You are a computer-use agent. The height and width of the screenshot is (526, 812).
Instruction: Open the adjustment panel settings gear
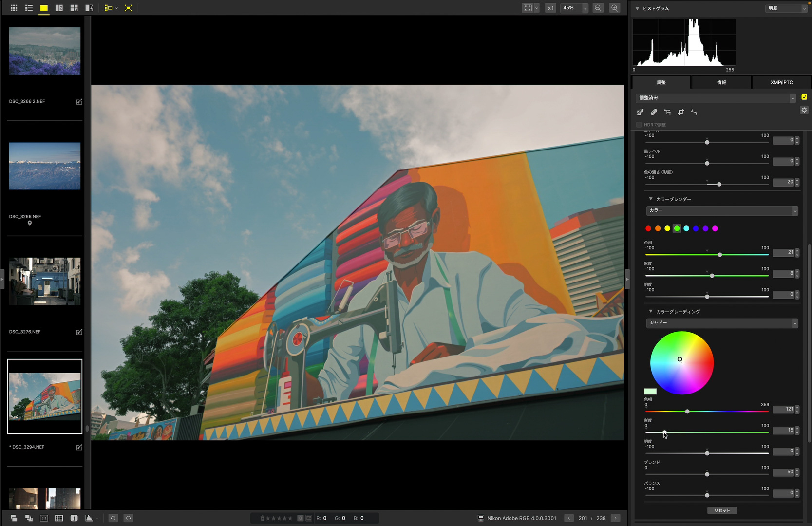(804, 111)
